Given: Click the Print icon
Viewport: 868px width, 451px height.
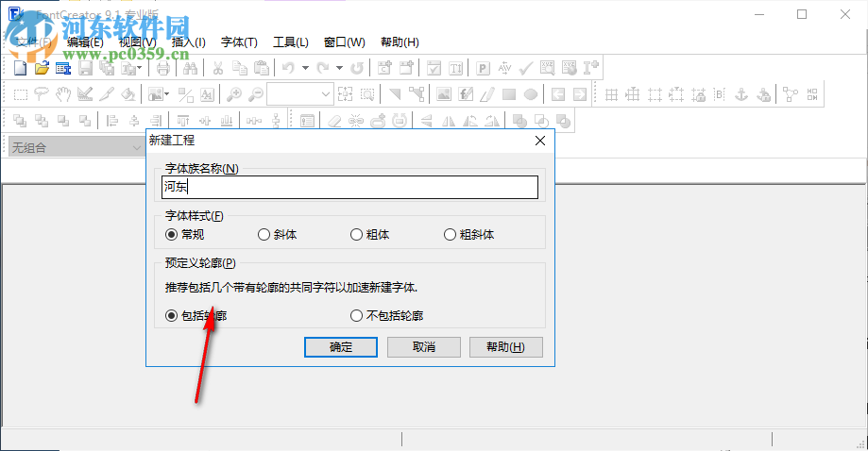Looking at the screenshot, I should [162, 68].
